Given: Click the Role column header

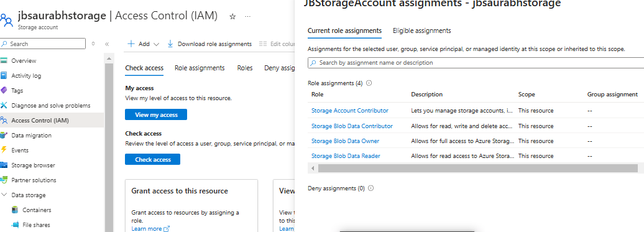Looking at the screenshot, I should 318,95.
